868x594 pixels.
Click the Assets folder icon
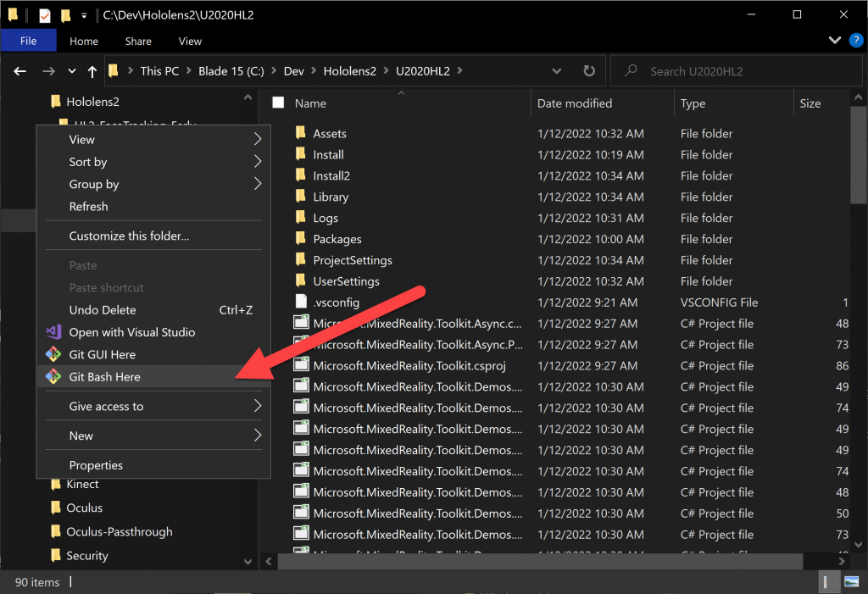[x=301, y=133]
